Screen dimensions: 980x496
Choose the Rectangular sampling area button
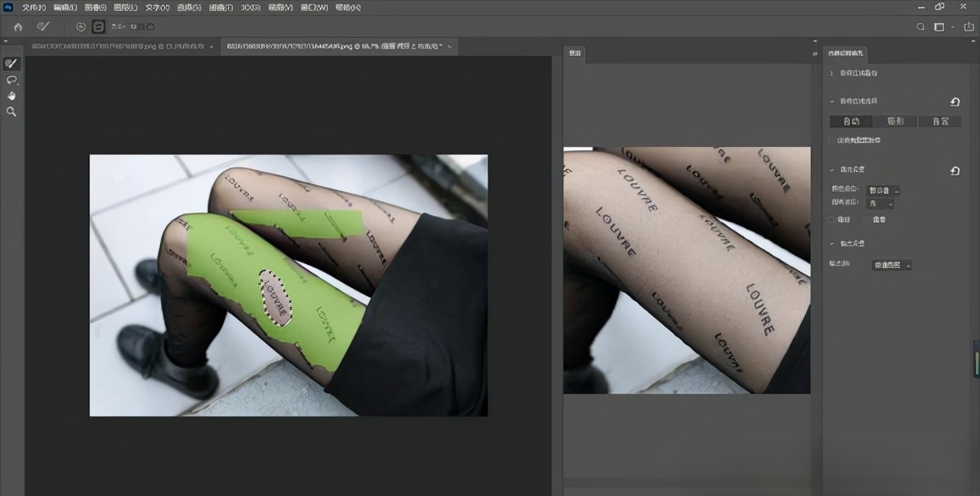tap(896, 121)
